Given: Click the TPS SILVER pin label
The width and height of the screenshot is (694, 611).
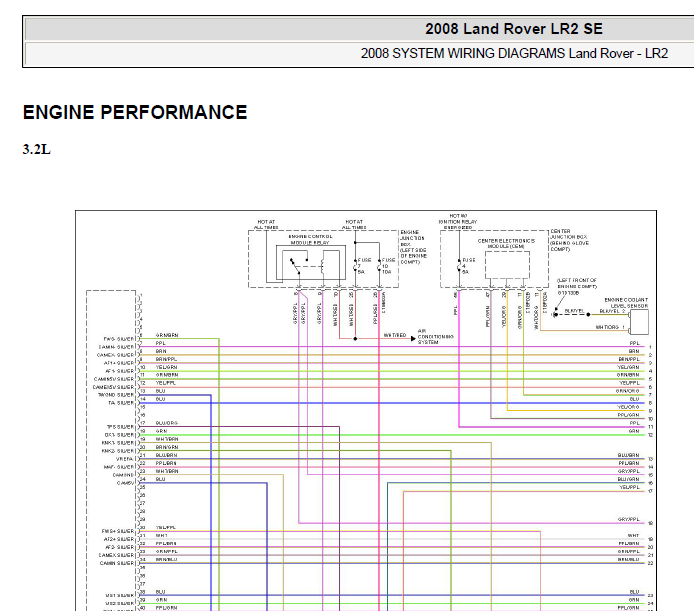Looking at the screenshot, I should [x=120, y=427].
